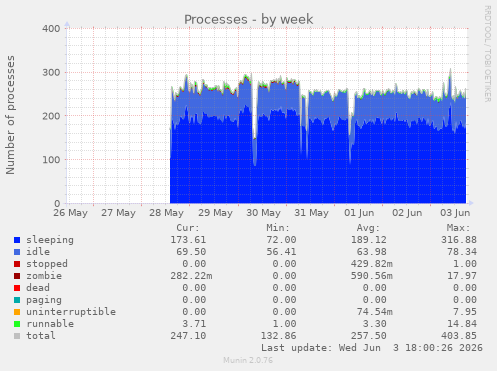Click the '02 Jun' x-axis label
Image resolution: width=497 pixels, height=371 pixels.
pyautogui.click(x=407, y=213)
